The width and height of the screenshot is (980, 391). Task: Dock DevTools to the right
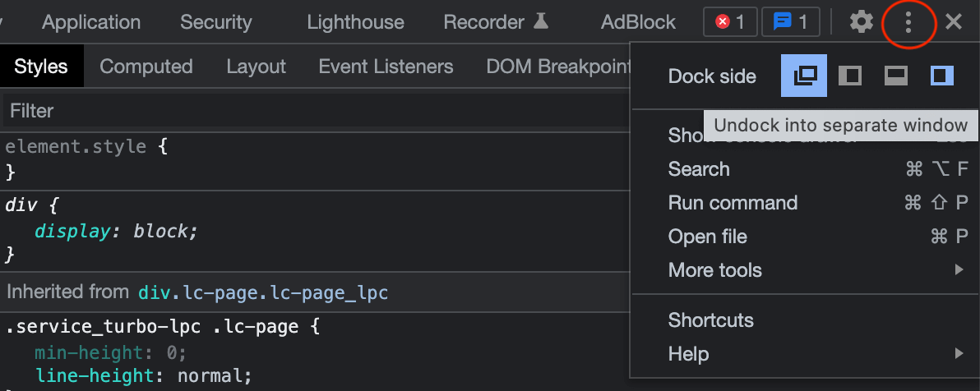(x=941, y=76)
